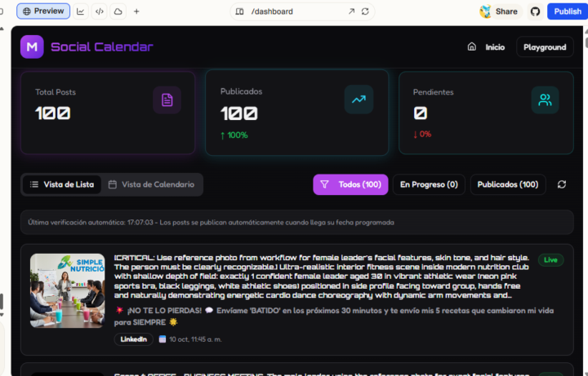588x376 pixels.
Task: Click the calendar icon in Vista de Calendario
Action: tap(113, 184)
